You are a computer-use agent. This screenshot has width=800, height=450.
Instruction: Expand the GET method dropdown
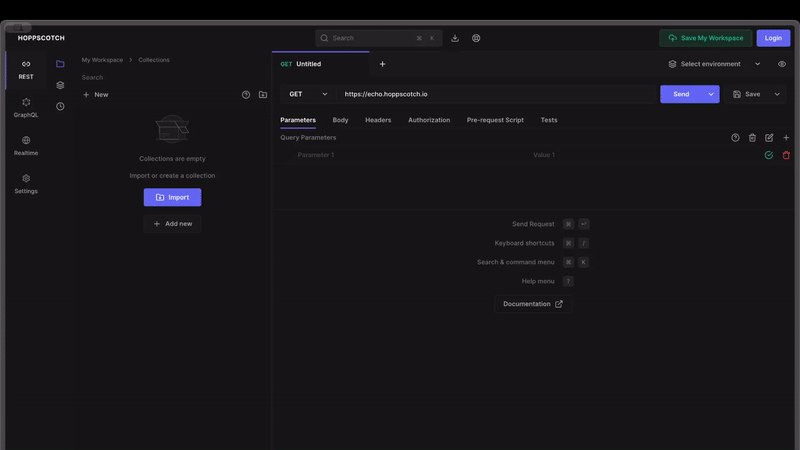(x=308, y=94)
